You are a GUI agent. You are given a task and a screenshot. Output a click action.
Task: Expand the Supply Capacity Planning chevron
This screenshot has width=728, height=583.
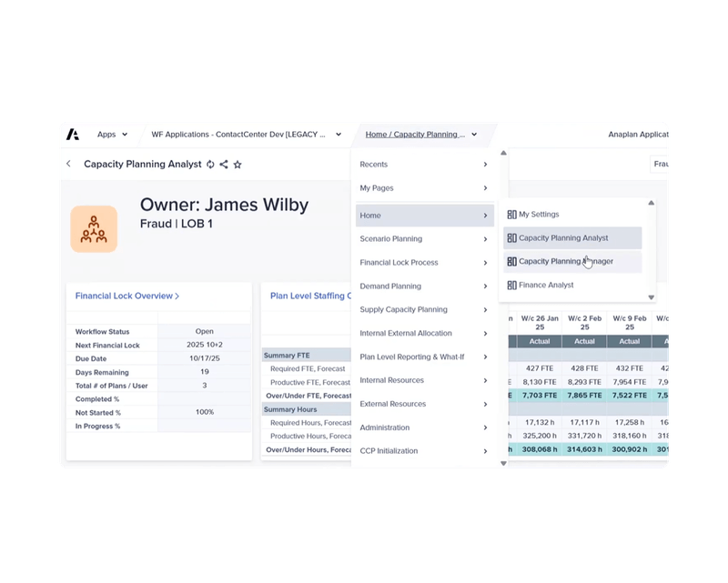click(485, 309)
